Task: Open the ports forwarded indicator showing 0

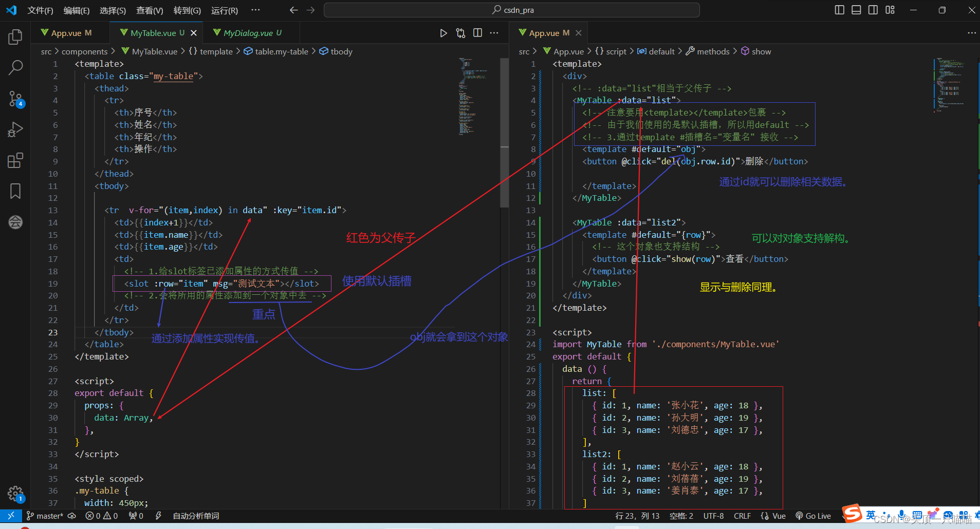Action: pos(136,516)
